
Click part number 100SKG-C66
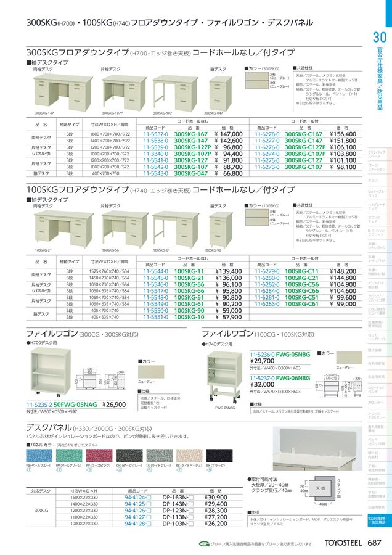pos(302,290)
